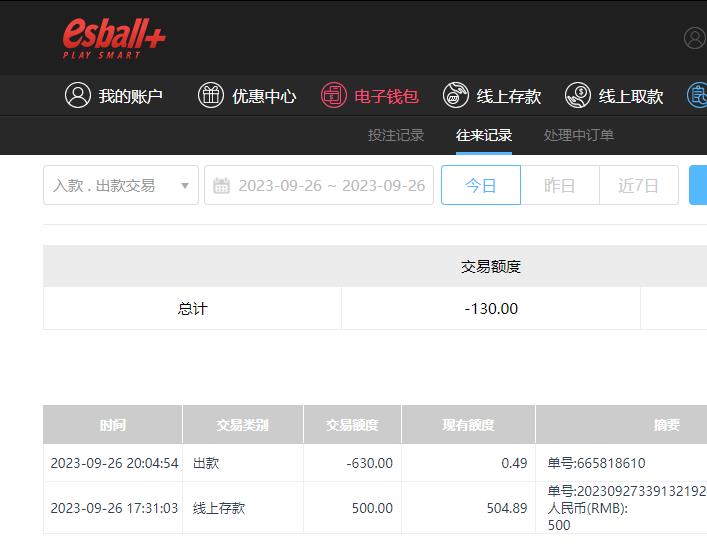
Task: Click the 人民币(RMB): summary text
Action: click(x=588, y=508)
